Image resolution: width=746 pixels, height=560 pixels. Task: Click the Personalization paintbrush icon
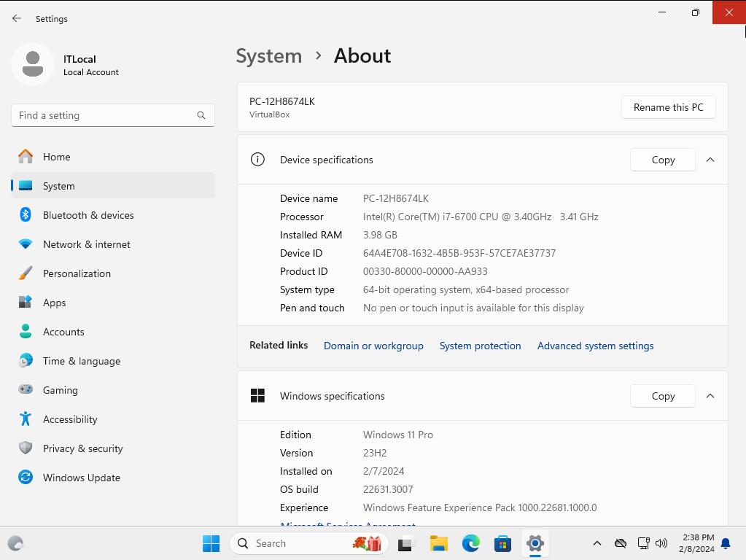coord(26,273)
